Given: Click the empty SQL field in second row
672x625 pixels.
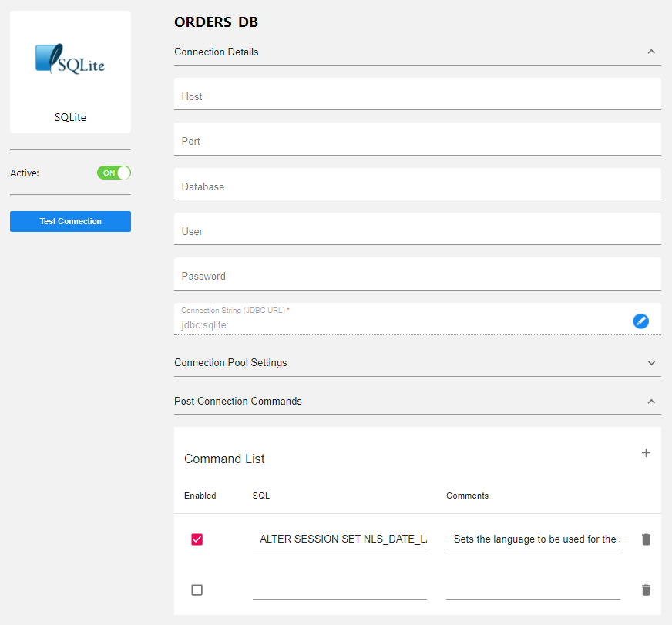Looking at the screenshot, I should pos(339,590).
